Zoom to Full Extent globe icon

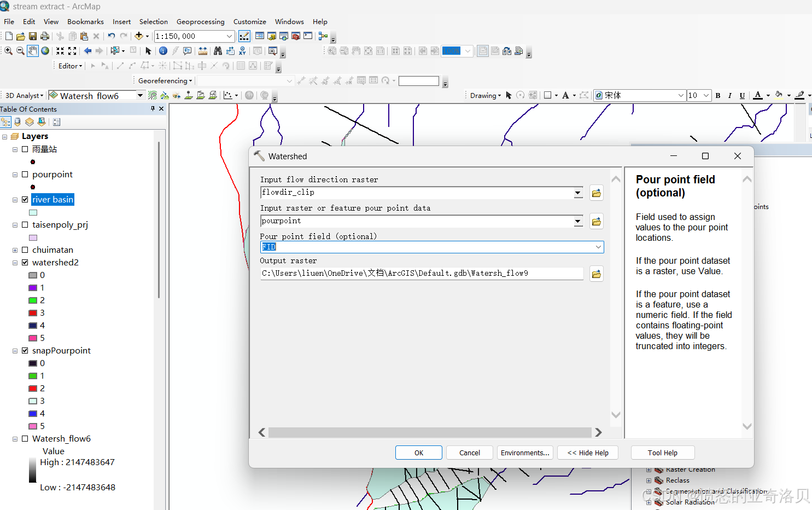click(45, 51)
